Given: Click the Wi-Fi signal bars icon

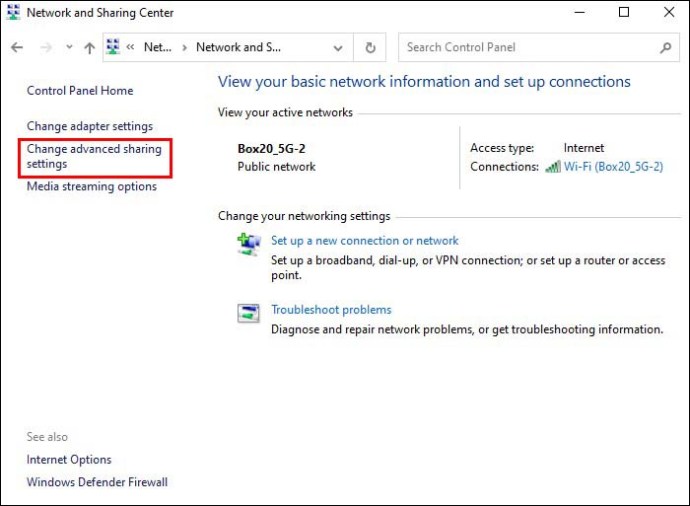Looking at the screenshot, I should (x=553, y=167).
